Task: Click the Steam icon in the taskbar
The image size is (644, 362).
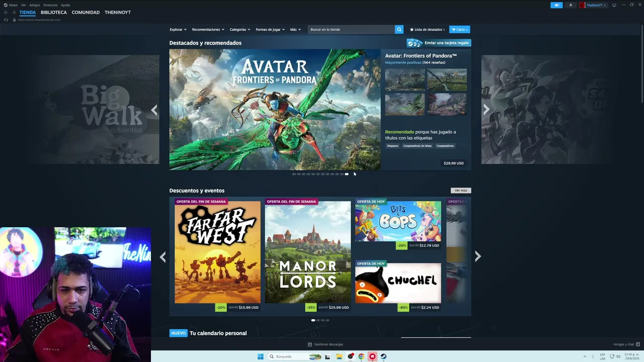Action: [x=383, y=356]
